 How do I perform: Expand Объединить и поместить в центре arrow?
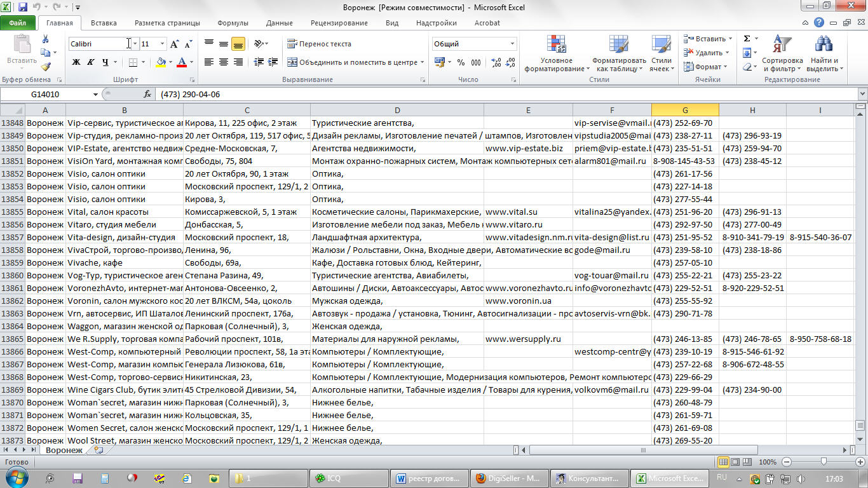423,62
